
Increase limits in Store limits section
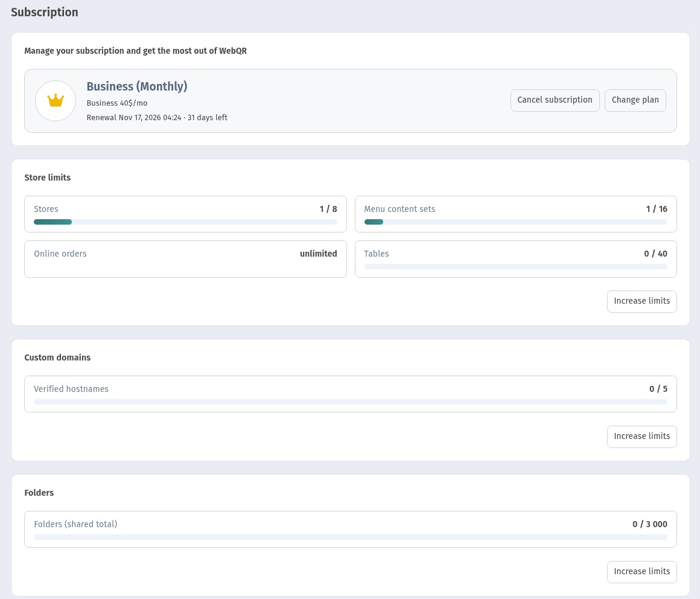641,301
